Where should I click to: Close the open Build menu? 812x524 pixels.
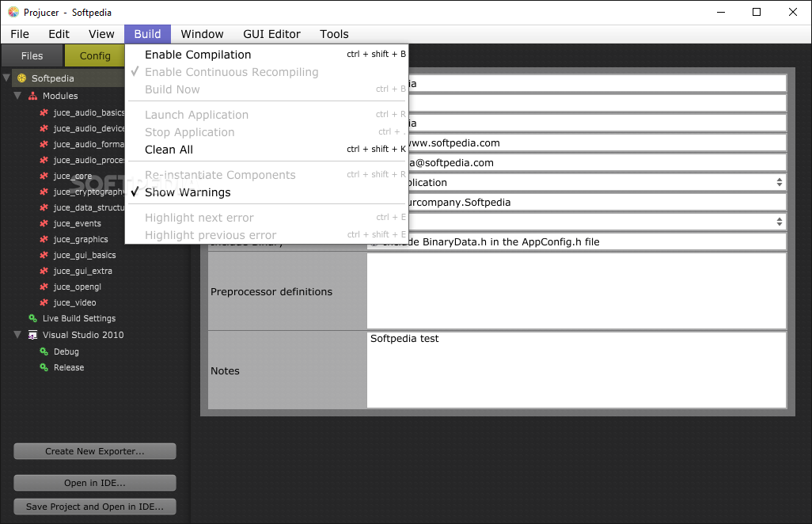[147, 34]
